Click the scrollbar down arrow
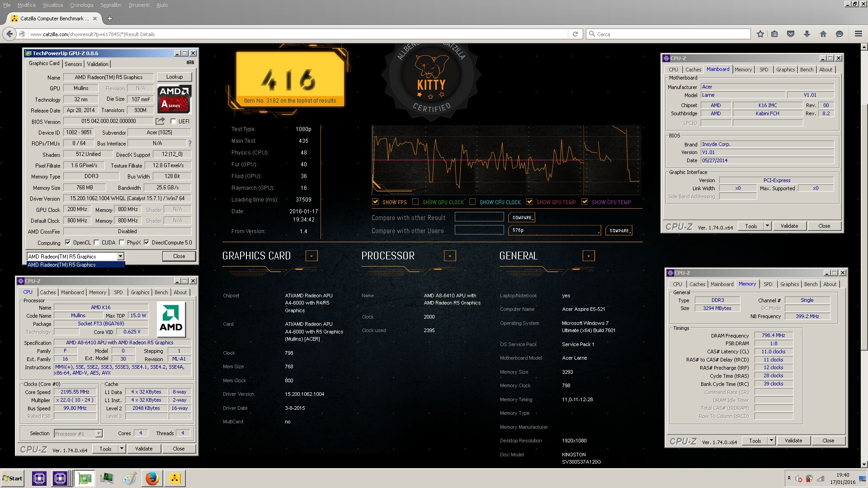Screen dimensions: 868x488 click(864, 464)
